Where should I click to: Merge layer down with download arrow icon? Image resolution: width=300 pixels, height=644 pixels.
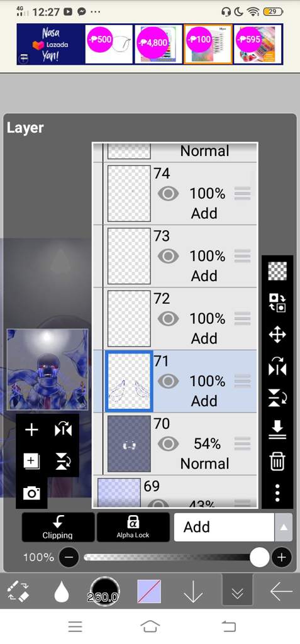(x=277, y=430)
